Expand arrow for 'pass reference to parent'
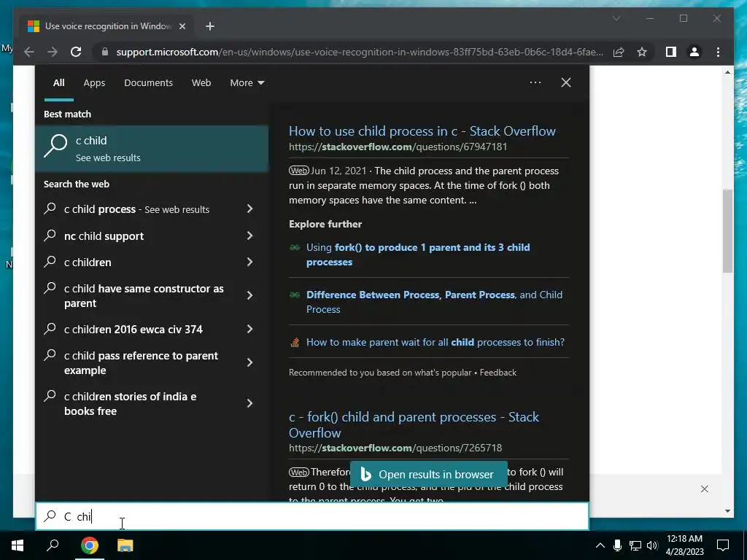 click(250, 362)
